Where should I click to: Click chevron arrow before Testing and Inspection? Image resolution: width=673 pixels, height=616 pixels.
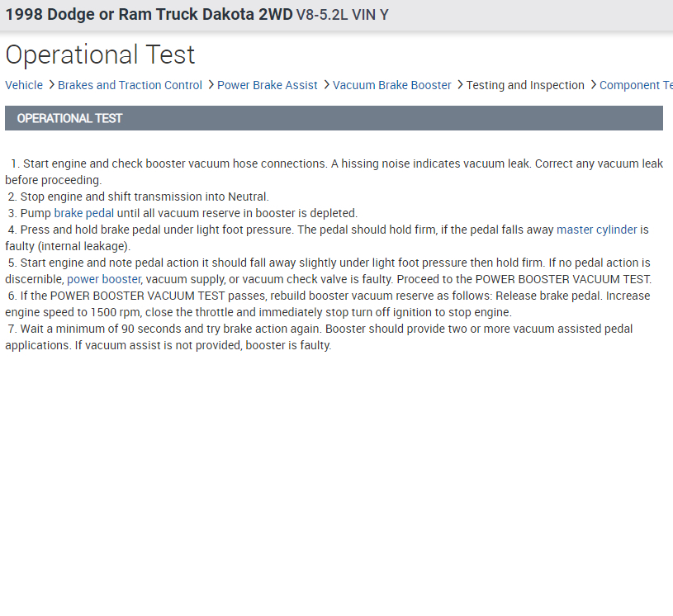pos(460,85)
